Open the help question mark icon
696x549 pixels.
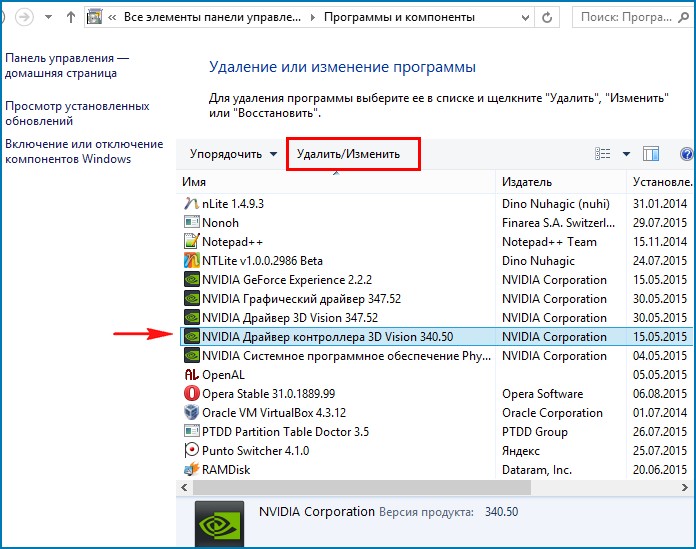click(x=687, y=154)
